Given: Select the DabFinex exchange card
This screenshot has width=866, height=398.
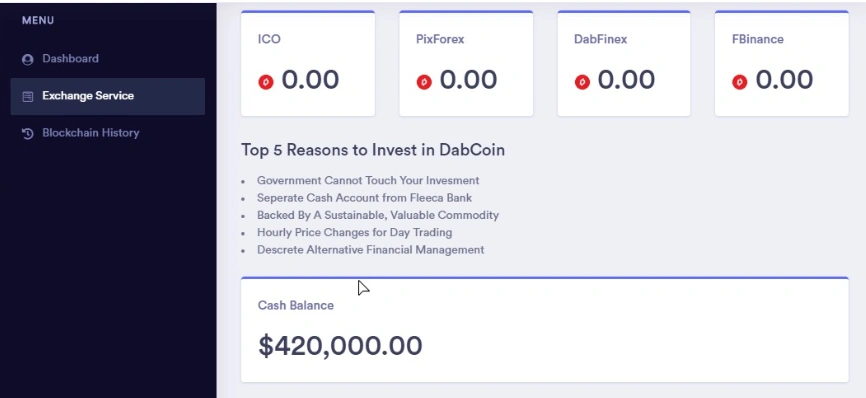Looking at the screenshot, I should pos(624,63).
